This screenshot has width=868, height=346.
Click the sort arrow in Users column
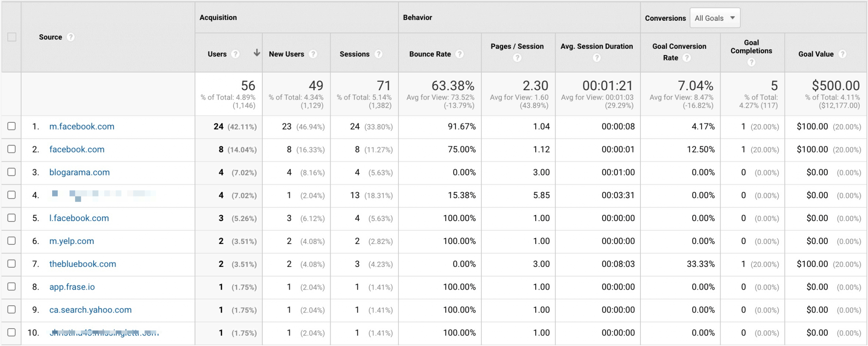pyautogui.click(x=256, y=53)
